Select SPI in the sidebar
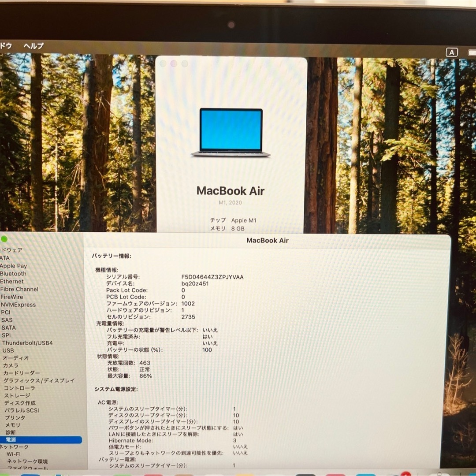476x476 pixels. pos(6,335)
